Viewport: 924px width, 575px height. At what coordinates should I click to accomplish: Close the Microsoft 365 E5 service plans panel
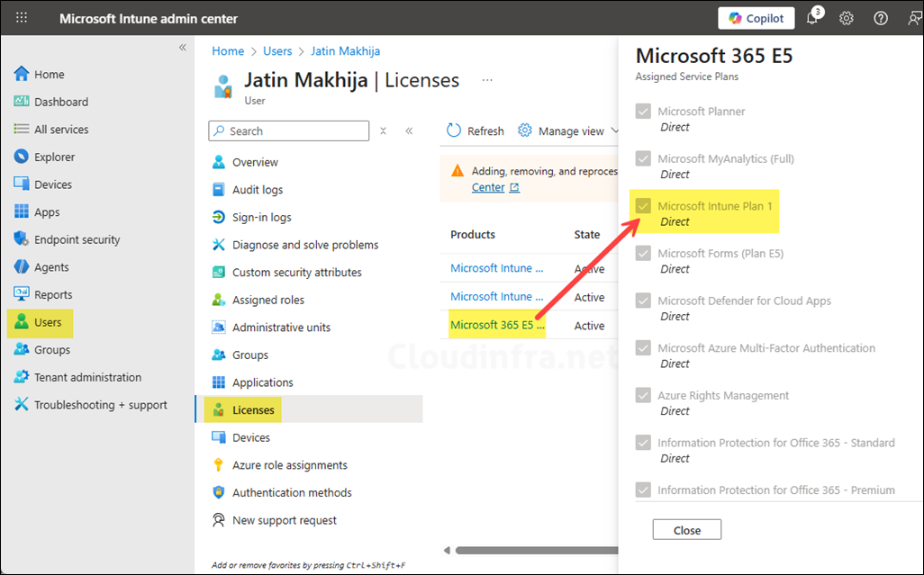point(686,529)
